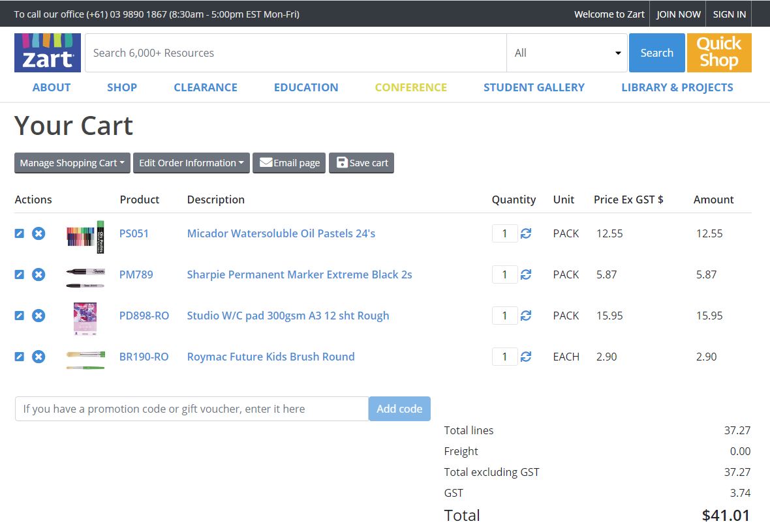Click SIGN IN in the top bar
The width and height of the screenshot is (770, 532).
[x=730, y=14]
